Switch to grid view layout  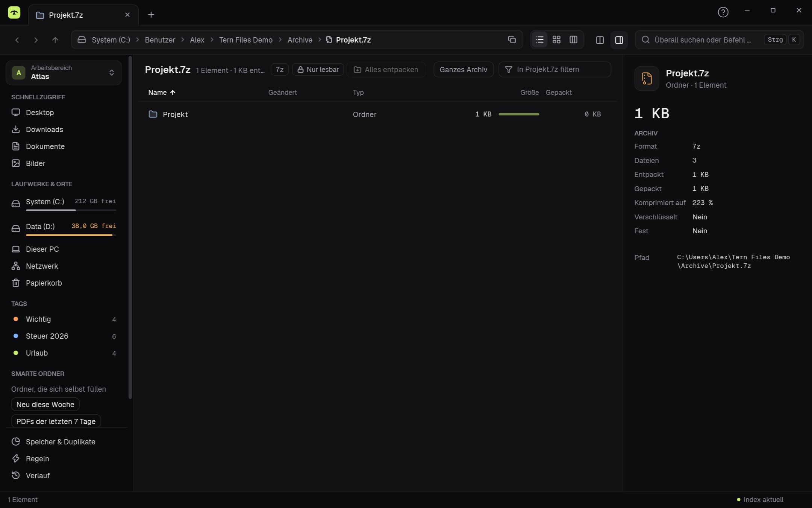point(556,40)
